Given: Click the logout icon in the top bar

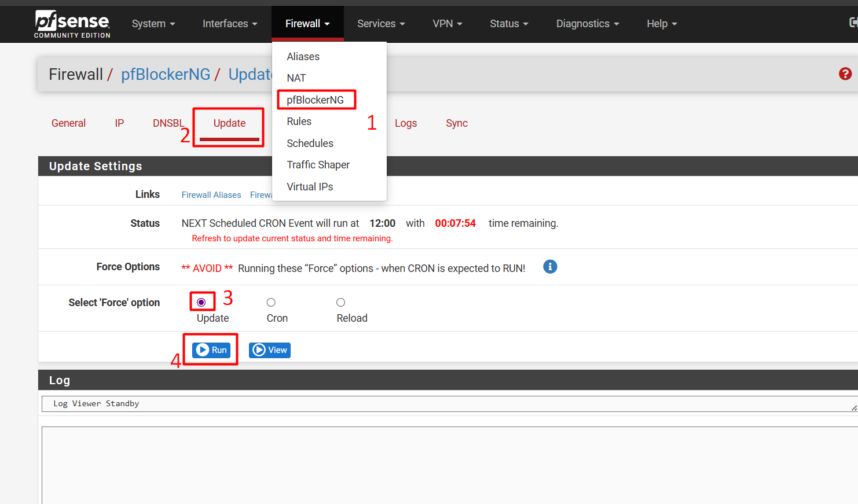Looking at the screenshot, I should point(853,23).
